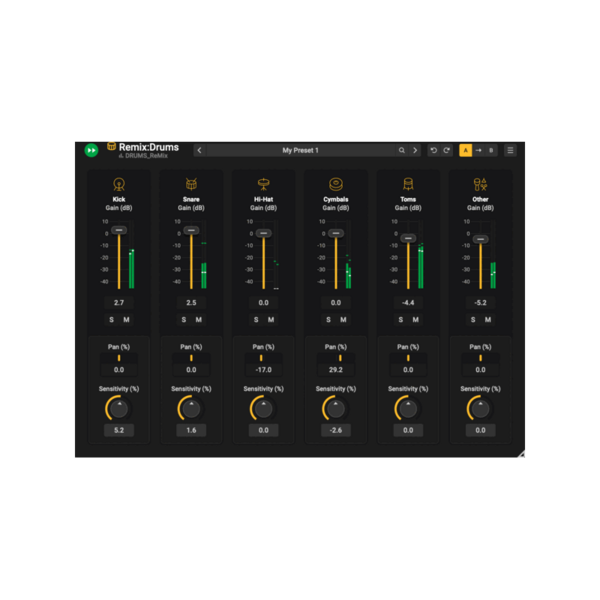Image resolution: width=600 pixels, height=600 pixels.
Task: Select A comparison state
Action: click(x=465, y=150)
